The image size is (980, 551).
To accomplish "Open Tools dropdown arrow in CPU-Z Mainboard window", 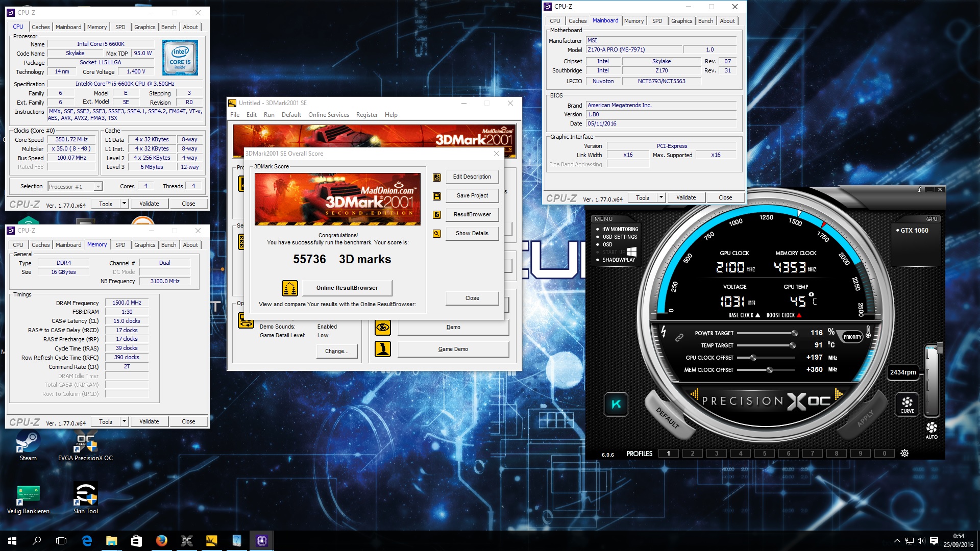I will click(x=661, y=197).
